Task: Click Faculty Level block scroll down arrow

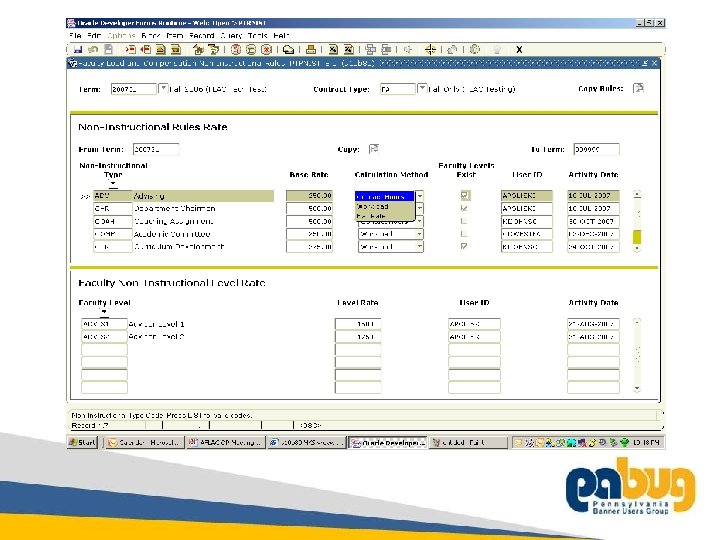Action: (x=637, y=388)
